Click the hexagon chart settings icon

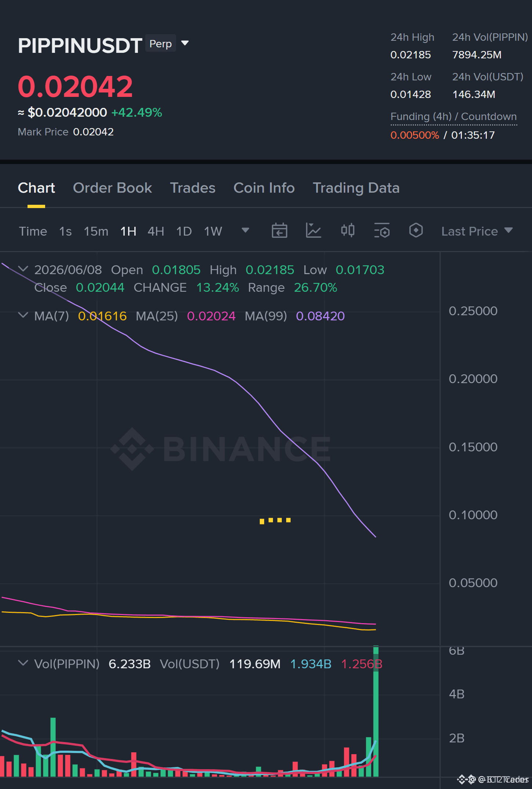tap(416, 231)
